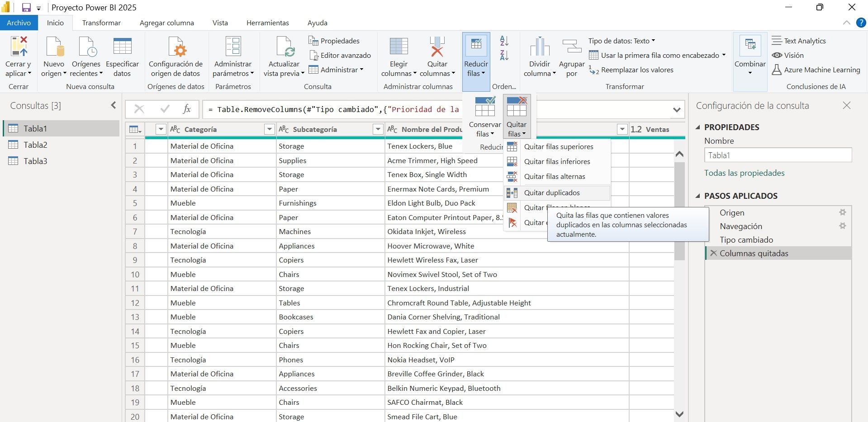Click Especificar datos table icon
868x422 pixels.
click(122, 46)
